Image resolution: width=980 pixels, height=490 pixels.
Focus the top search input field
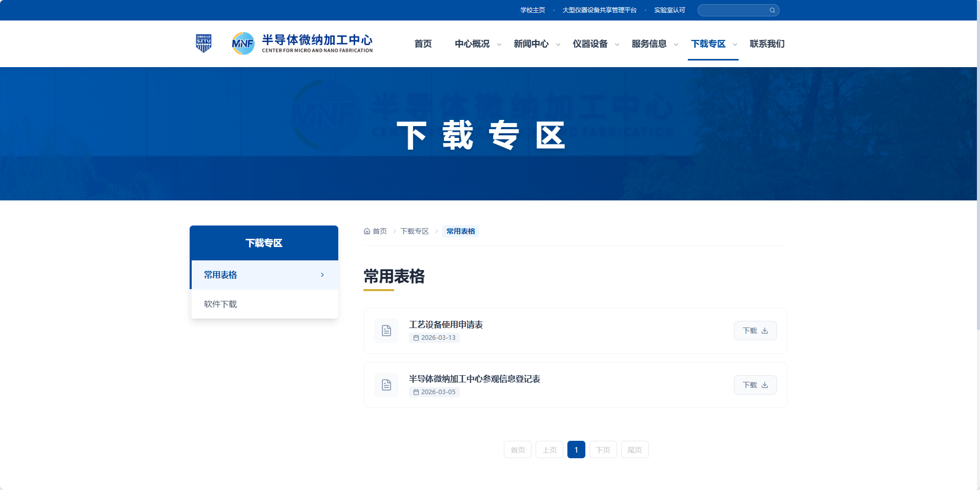tap(733, 10)
